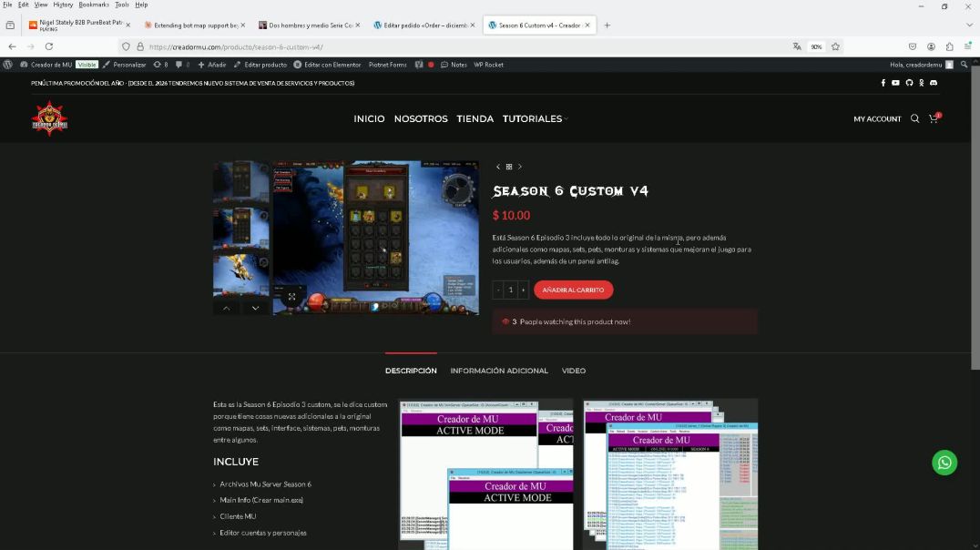Open the next-image chevron in the product gallery

tap(520, 167)
